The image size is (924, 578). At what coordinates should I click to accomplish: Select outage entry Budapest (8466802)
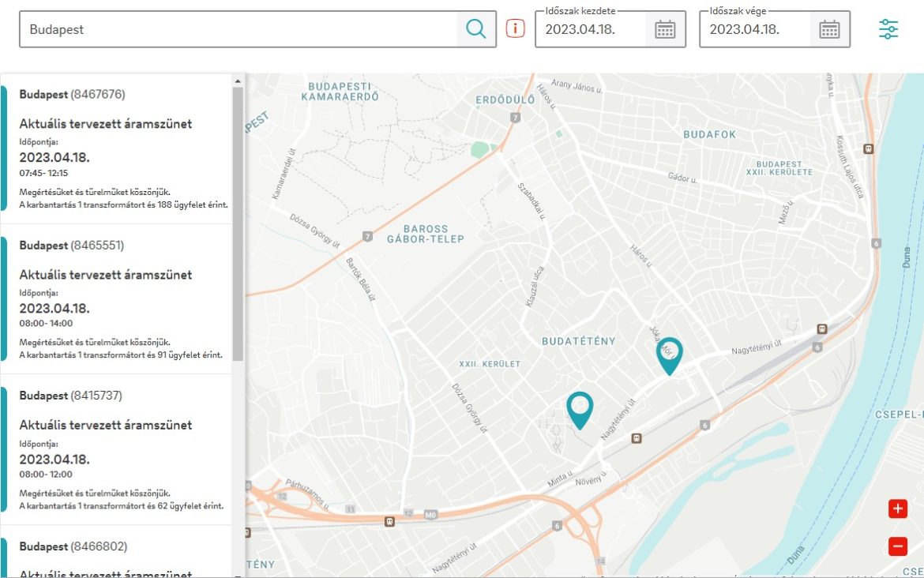tap(122, 557)
